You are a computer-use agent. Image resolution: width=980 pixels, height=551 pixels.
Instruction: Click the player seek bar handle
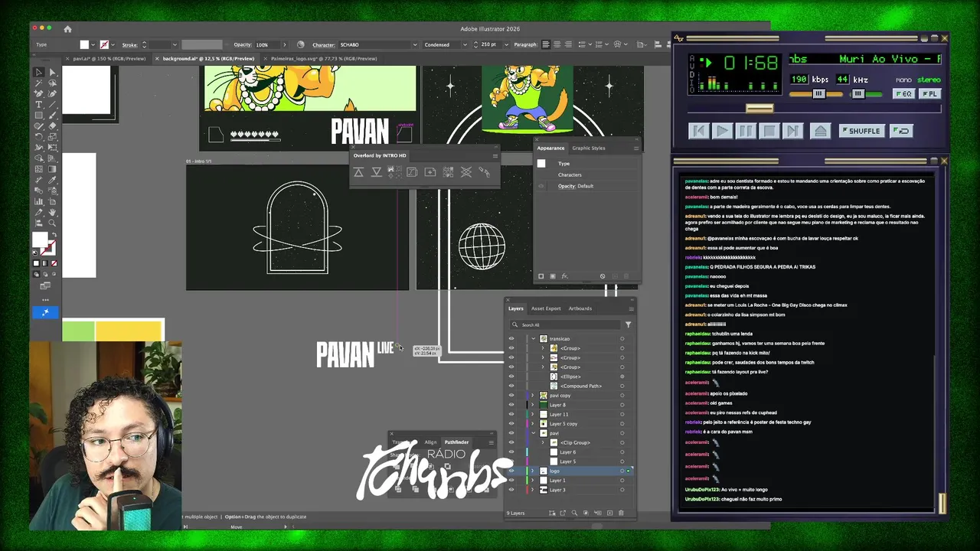point(759,109)
